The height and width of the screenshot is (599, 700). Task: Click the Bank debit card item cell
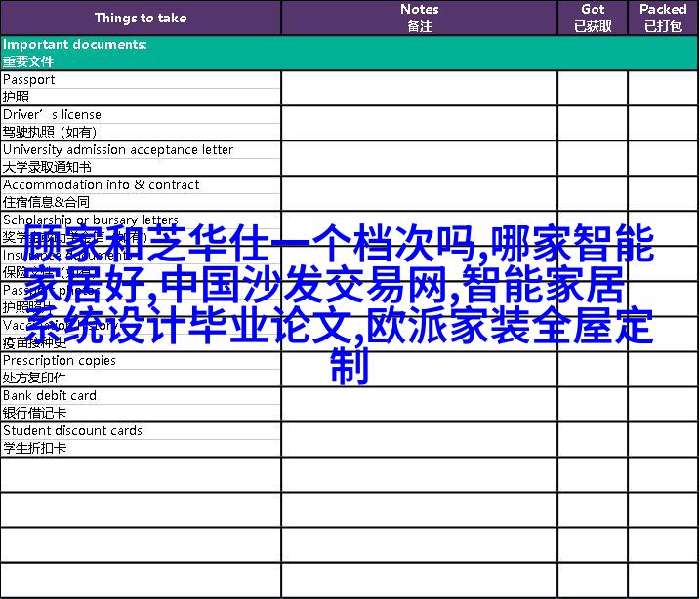coord(141,404)
